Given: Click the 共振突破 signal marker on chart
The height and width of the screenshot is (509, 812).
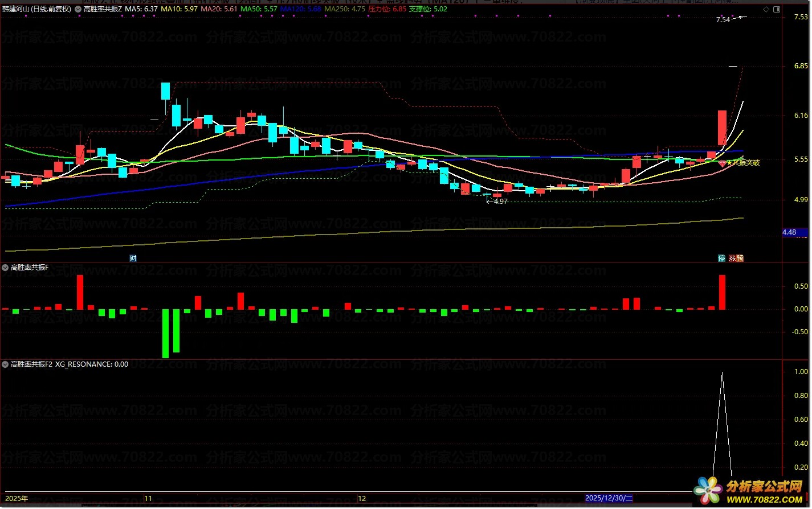Looking at the screenshot, I should (x=742, y=163).
